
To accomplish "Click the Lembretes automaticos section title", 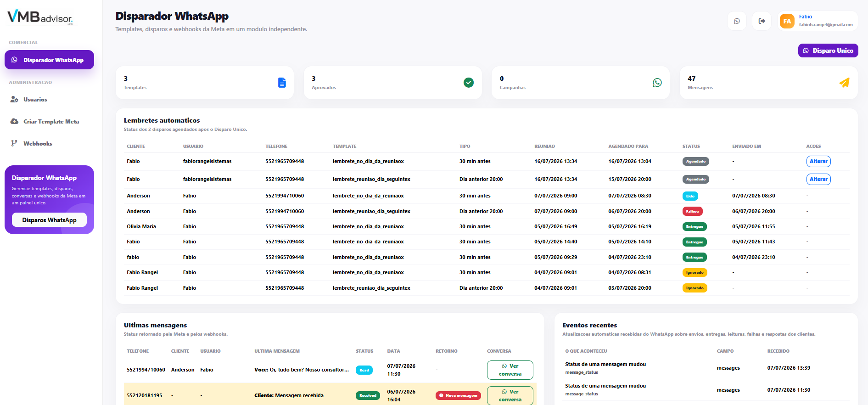I will (162, 120).
